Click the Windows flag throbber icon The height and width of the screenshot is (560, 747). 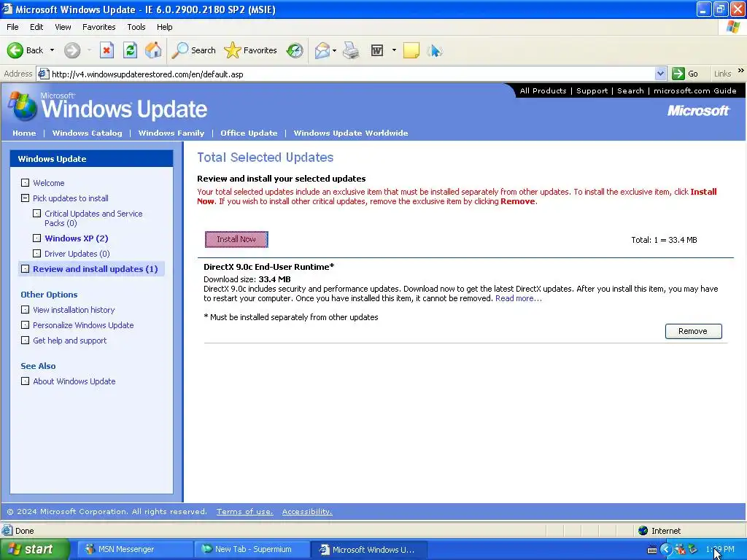point(733,27)
